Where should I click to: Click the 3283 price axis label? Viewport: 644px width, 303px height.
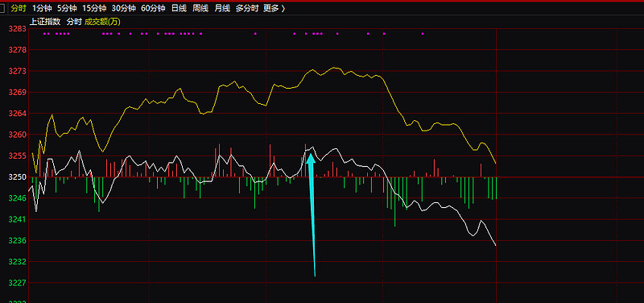tap(18, 29)
